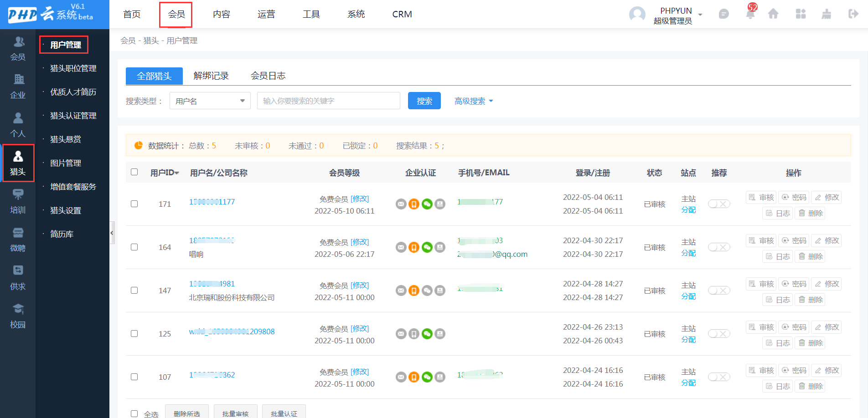Switch to the 会员日志 tab

(268, 76)
